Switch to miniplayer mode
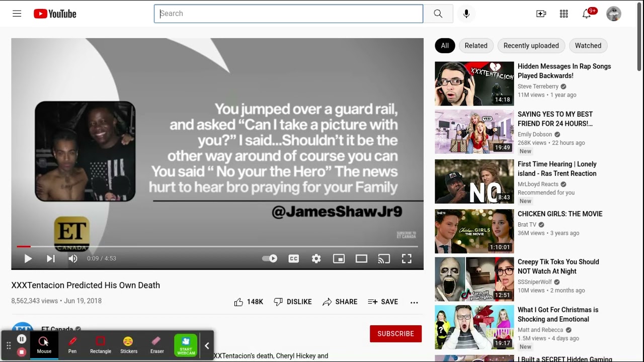Screen dimensions: 644x362 pyautogui.click(x=339, y=258)
